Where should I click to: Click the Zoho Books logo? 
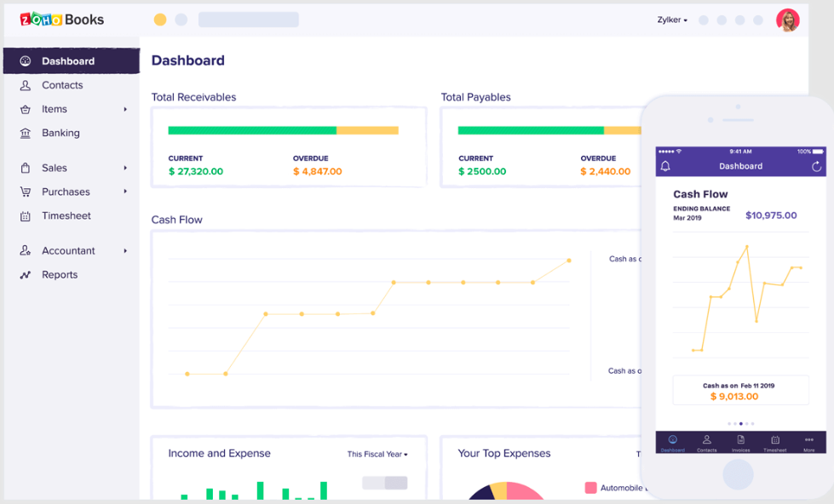[x=61, y=20]
